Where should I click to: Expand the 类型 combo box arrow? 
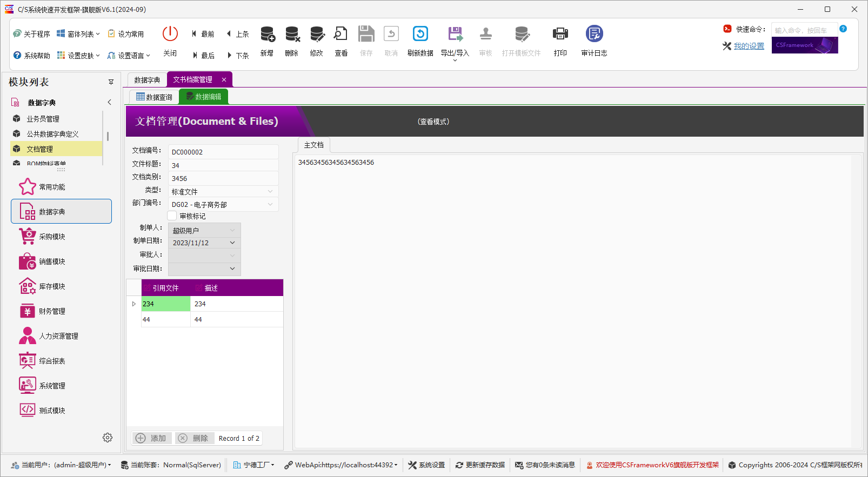point(270,191)
